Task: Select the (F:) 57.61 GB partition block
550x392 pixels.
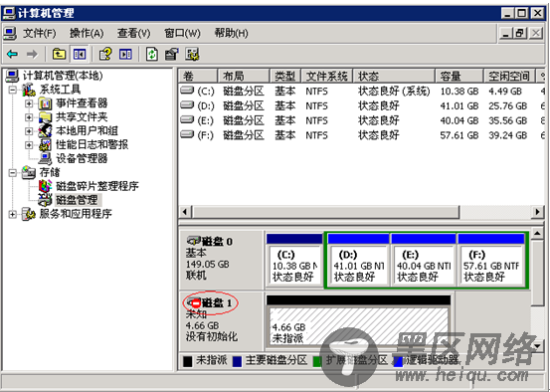Action: 491,261
